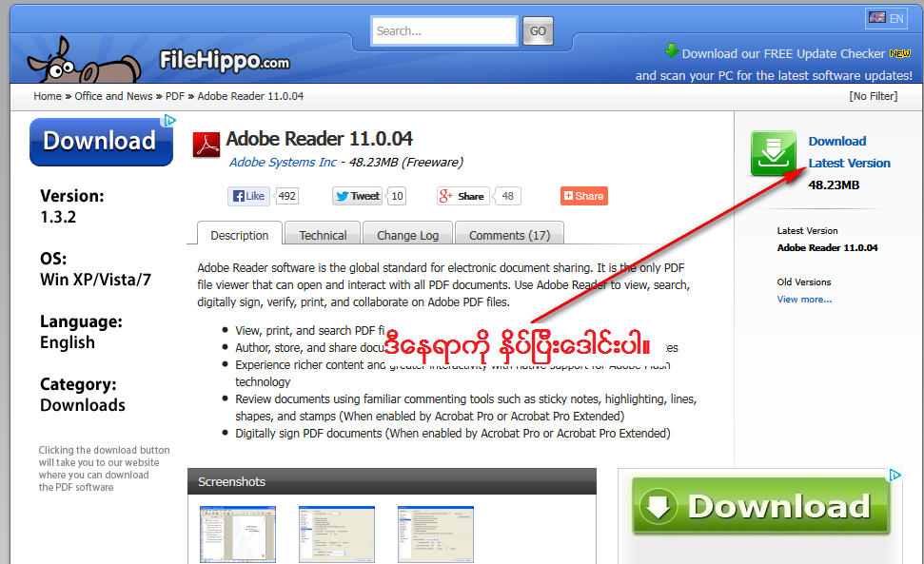Click the PDF breadcrumb link
Screen dimensions: 924x564
175,96
